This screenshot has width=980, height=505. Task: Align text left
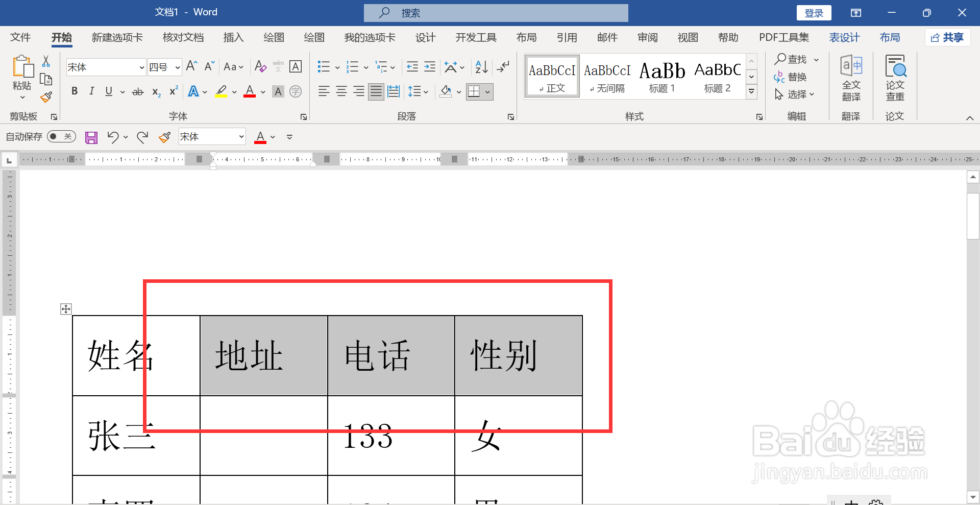coord(324,91)
